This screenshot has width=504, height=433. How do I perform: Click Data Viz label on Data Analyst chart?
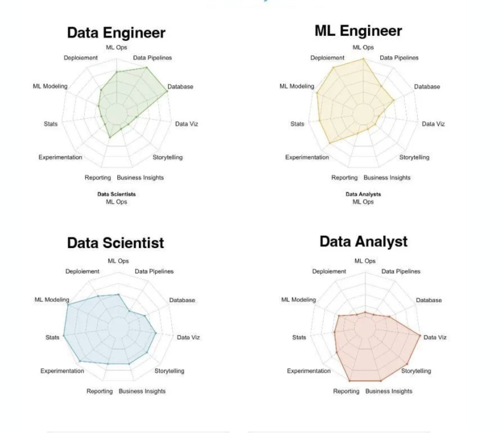[x=435, y=337]
